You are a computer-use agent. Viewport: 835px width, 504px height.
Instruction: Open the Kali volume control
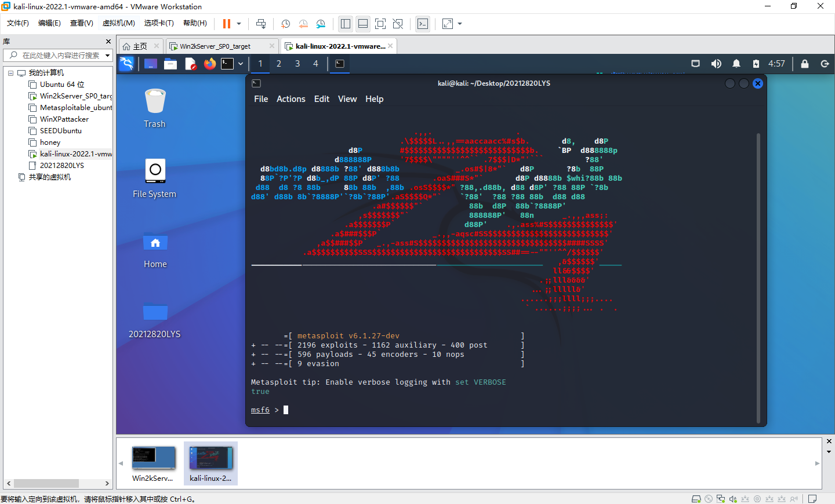716,64
